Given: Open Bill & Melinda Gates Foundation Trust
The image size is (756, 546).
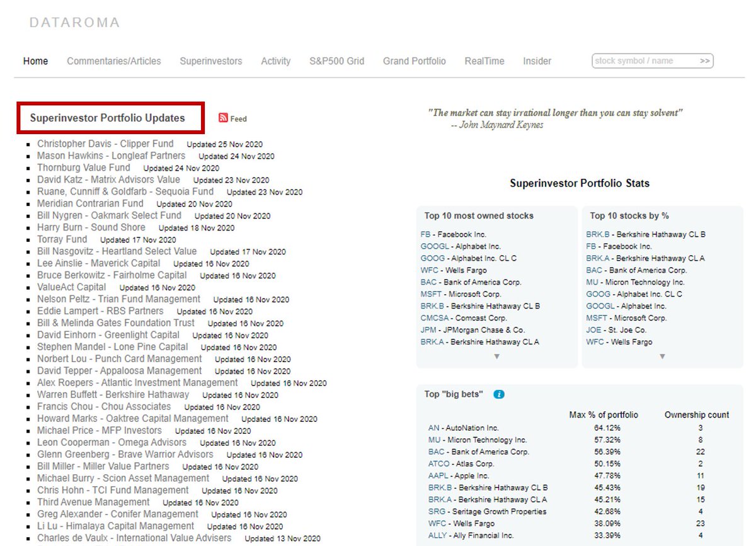Looking at the screenshot, I should tap(116, 323).
